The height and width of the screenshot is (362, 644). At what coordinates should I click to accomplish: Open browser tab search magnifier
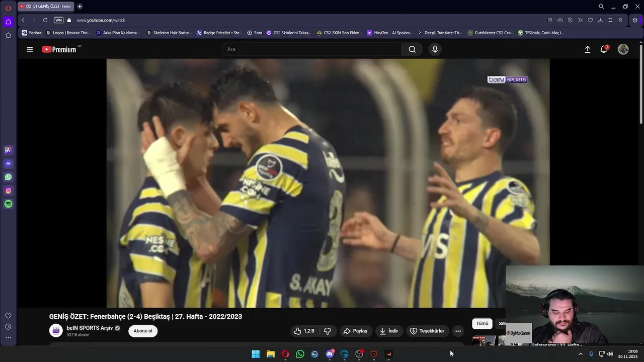[601, 7]
